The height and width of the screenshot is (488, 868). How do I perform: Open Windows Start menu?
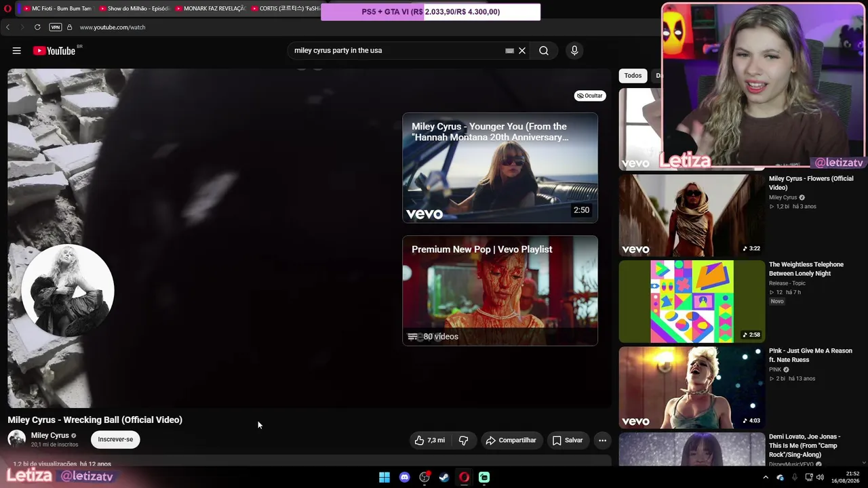pyautogui.click(x=384, y=477)
